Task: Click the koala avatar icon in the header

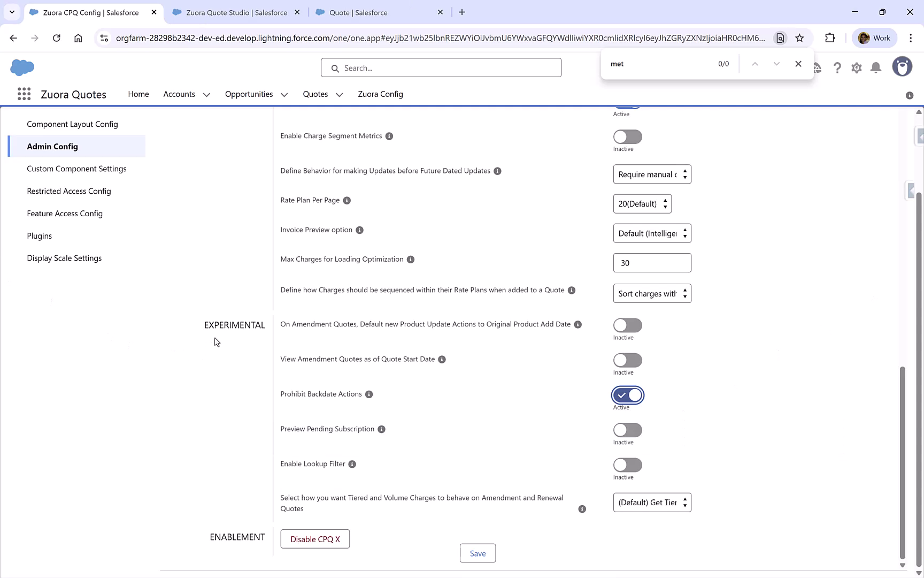Action: click(902, 66)
